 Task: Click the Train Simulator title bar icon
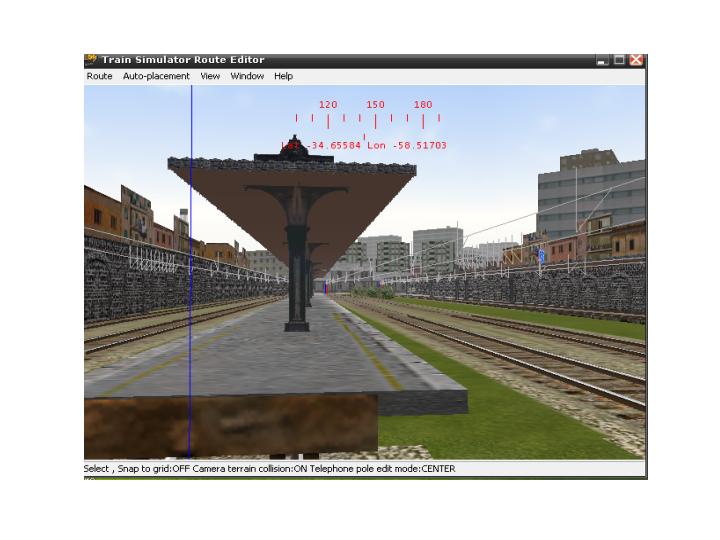coord(91,60)
